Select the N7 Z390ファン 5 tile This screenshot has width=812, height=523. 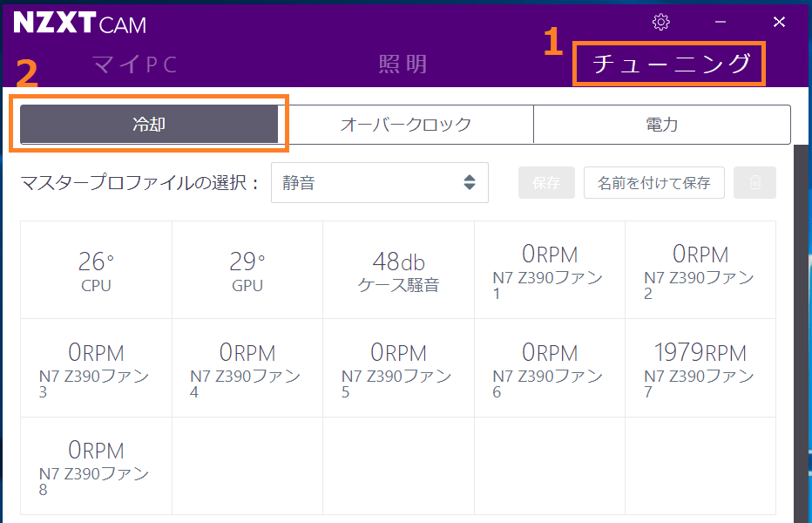pyautogui.click(x=399, y=368)
